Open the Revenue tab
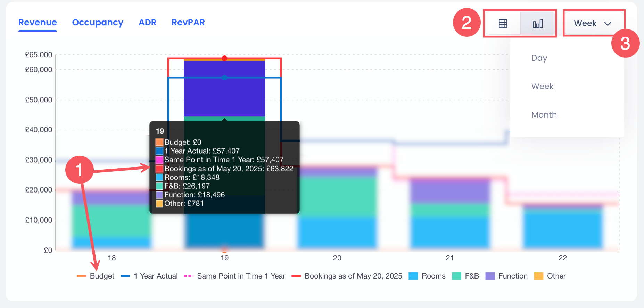The width and height of the screenshot is (644, 308). (x=38, y=23)
